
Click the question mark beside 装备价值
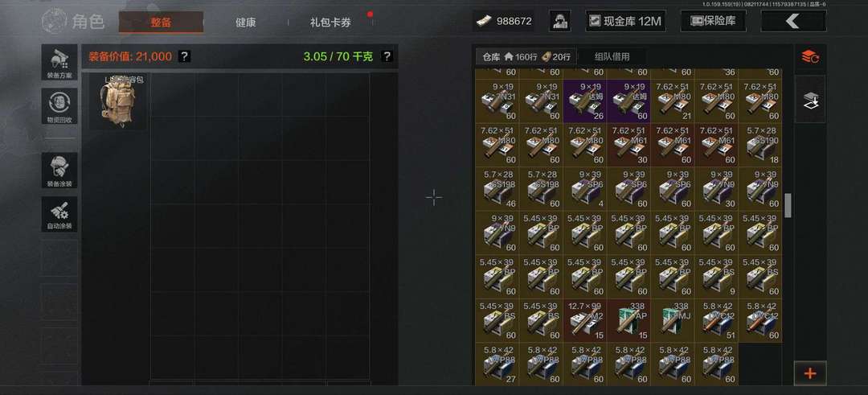click(185, 56)
